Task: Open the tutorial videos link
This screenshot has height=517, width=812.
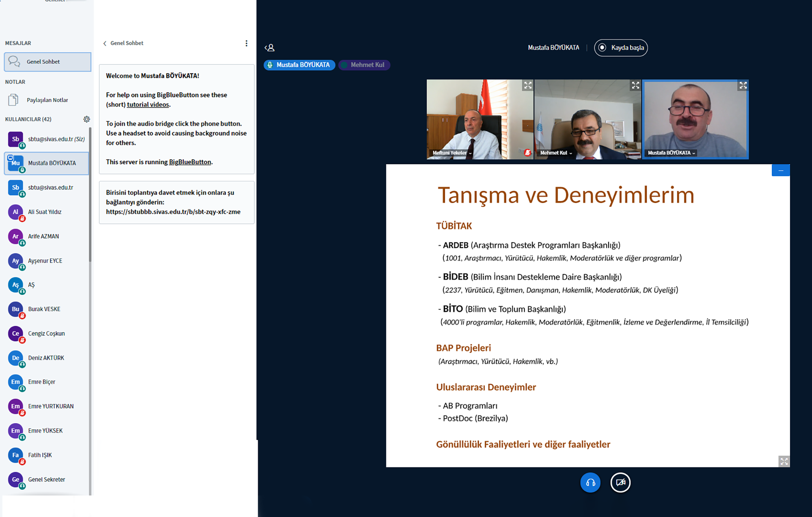Action: click(148, 104)
